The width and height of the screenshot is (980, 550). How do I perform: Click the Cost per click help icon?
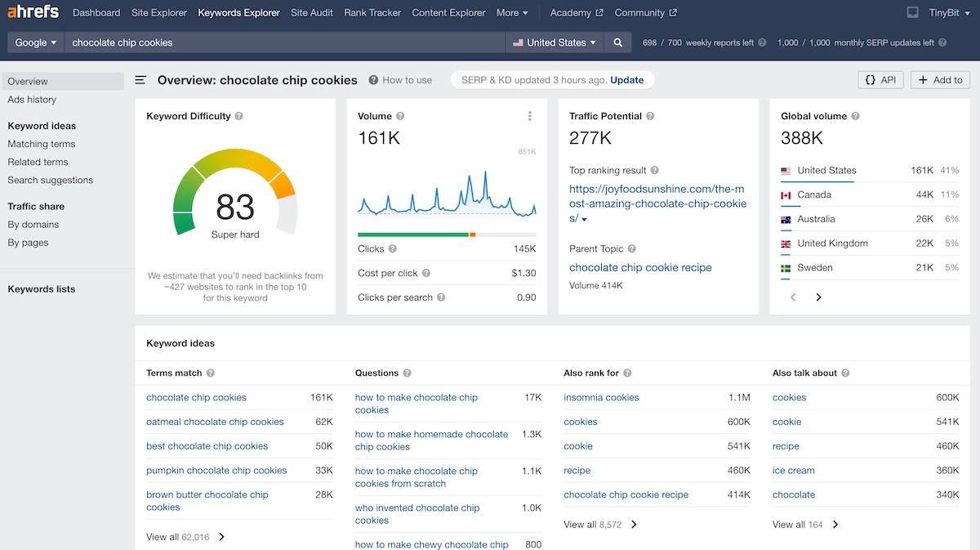[426, 274]
